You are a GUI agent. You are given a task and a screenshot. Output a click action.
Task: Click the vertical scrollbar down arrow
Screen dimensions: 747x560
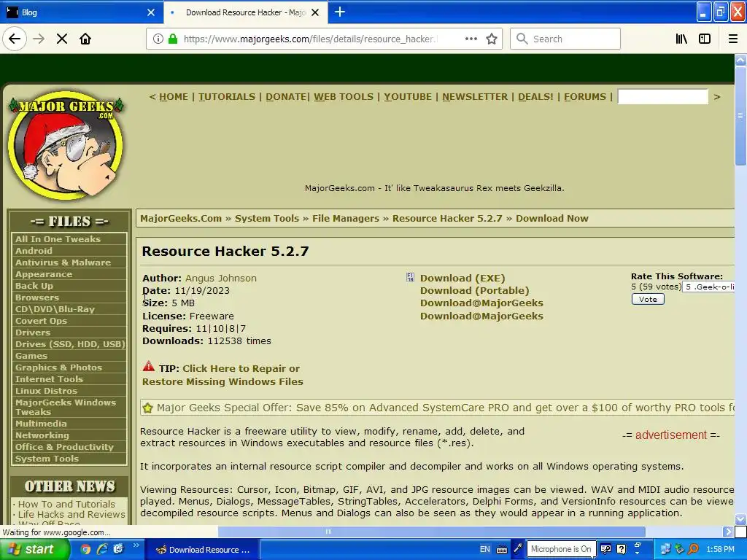[740, 519]
